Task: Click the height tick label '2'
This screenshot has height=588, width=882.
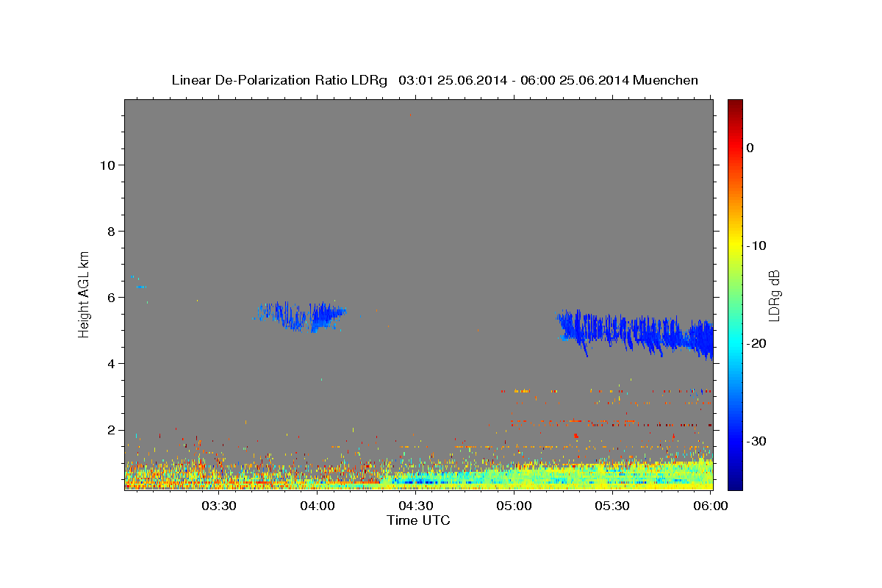Action: (x=111, y=429)
